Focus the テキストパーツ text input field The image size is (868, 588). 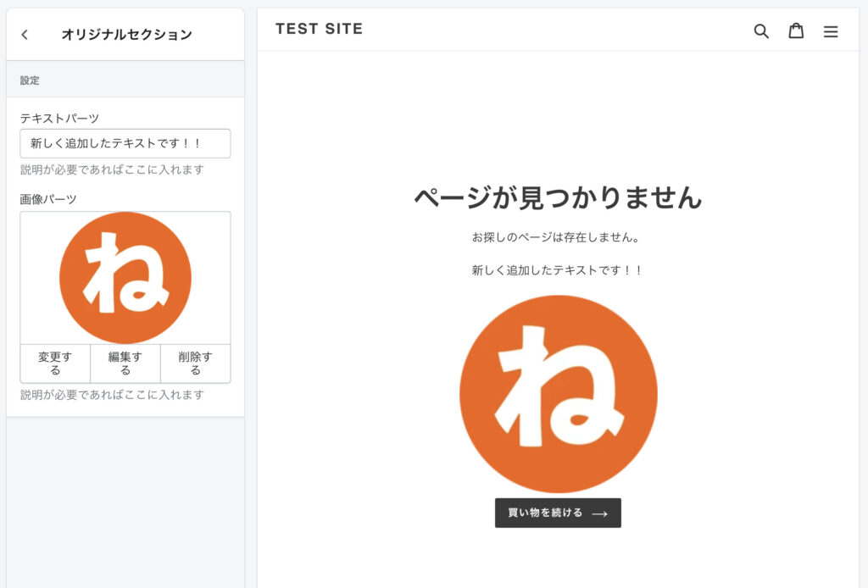point(125,143)
